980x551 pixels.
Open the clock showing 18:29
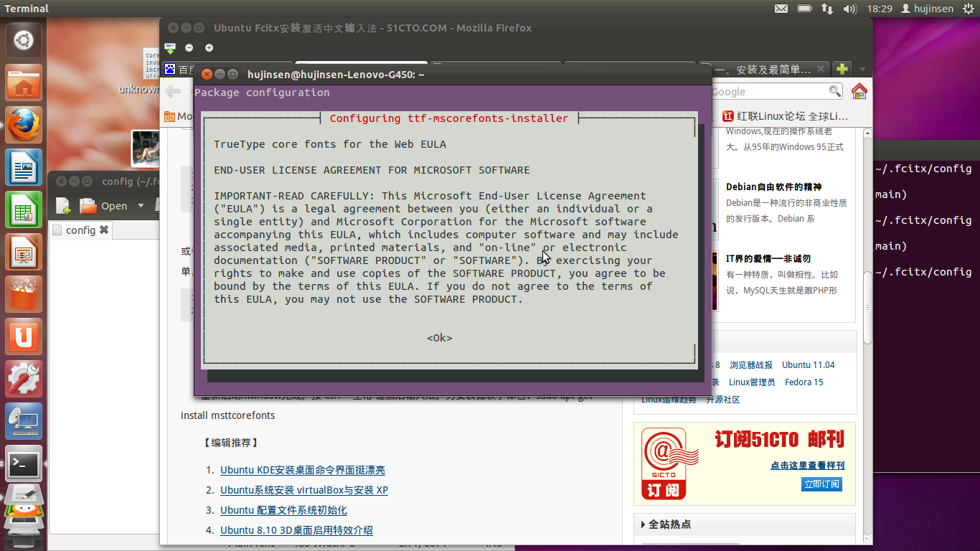tap(880, 9)
